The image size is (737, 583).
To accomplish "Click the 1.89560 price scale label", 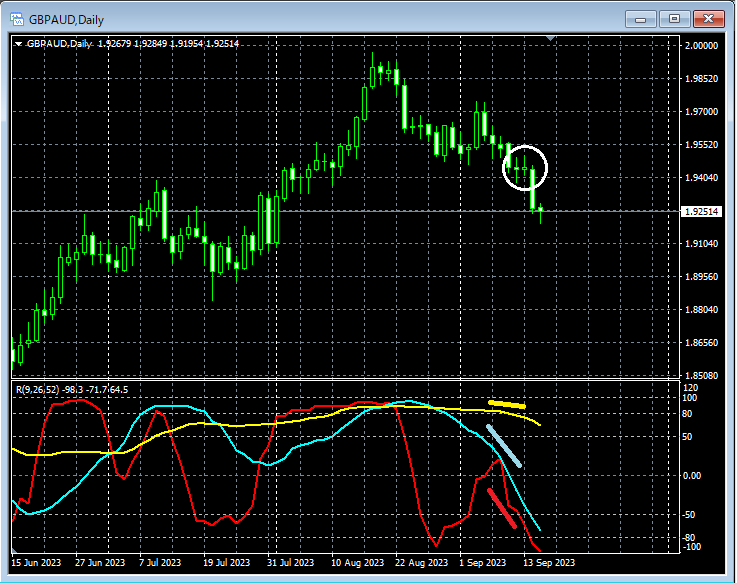I will click(x=701, y=276).
